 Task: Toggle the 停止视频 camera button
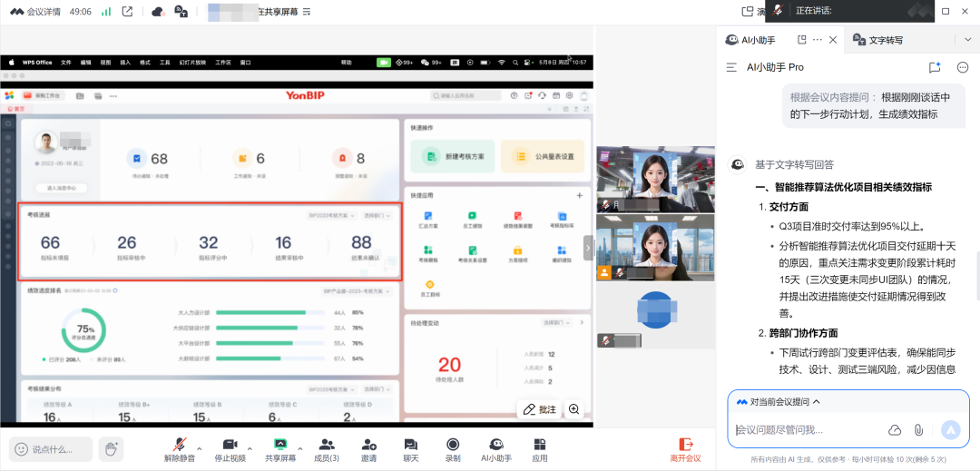tap(230, 444)
